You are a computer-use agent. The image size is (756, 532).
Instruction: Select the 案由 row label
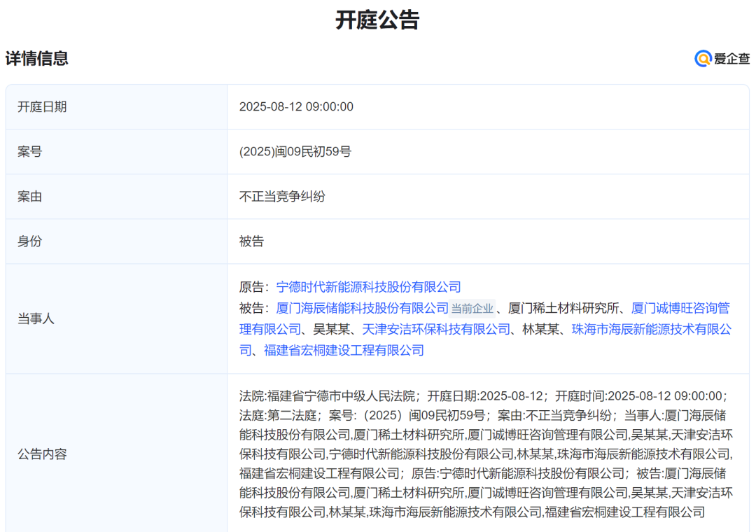(x=29, y=197)
